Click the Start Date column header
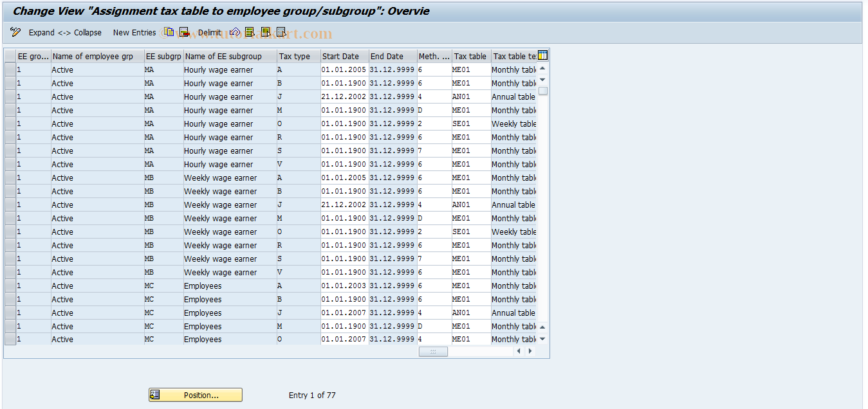868x409 pixels. tap(345, 56)
